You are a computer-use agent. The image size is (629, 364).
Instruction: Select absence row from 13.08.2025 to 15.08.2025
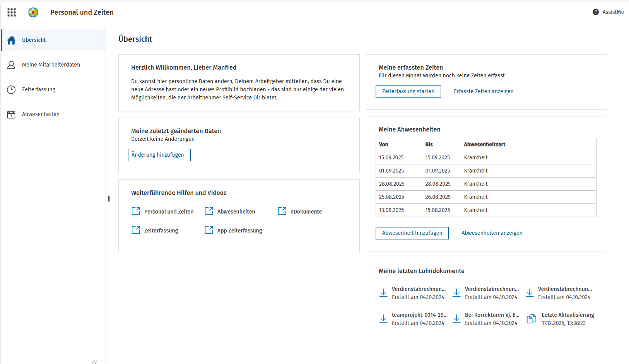486,210
